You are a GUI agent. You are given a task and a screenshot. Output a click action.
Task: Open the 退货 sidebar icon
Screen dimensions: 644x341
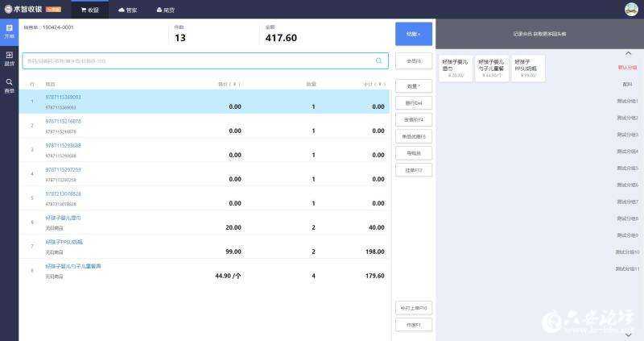pos(9,58)
